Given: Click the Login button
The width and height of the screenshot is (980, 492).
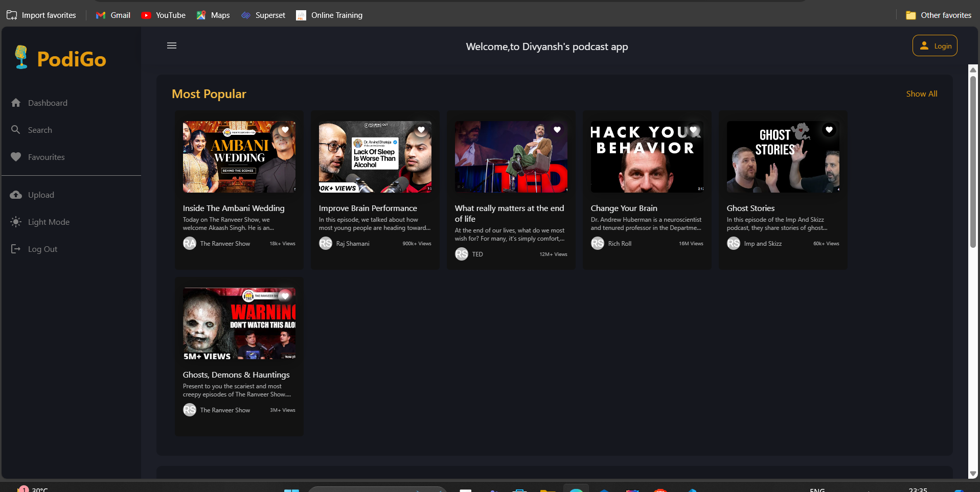Looking at the screenshot, I should tap(935, 46).
